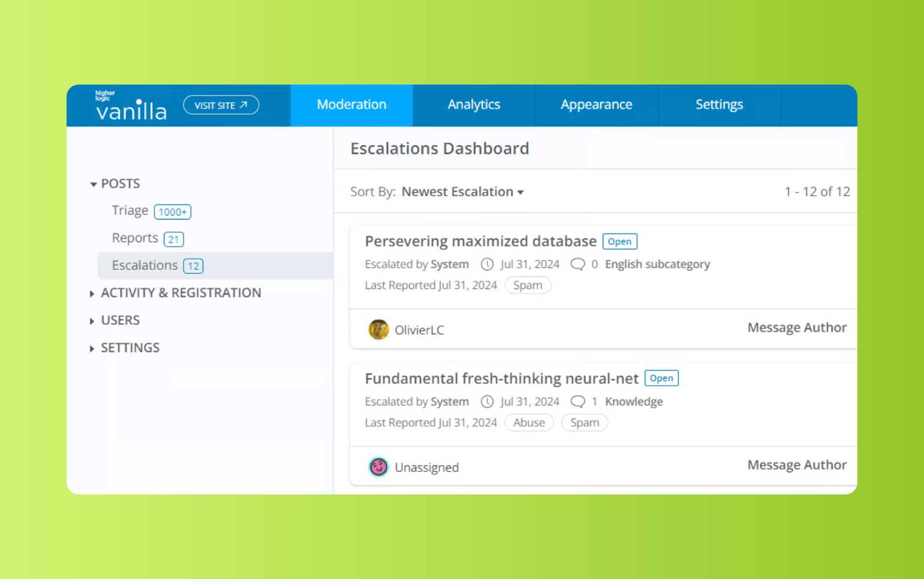Click the OlivierLC assignee name
The height and width of the screenshot is (579, 924).
(x=419, y=330)
